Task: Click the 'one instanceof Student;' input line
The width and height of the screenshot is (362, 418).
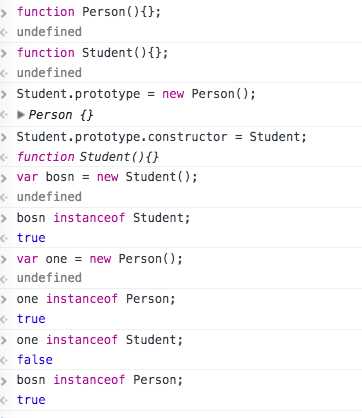Action: tap(100, 340)
